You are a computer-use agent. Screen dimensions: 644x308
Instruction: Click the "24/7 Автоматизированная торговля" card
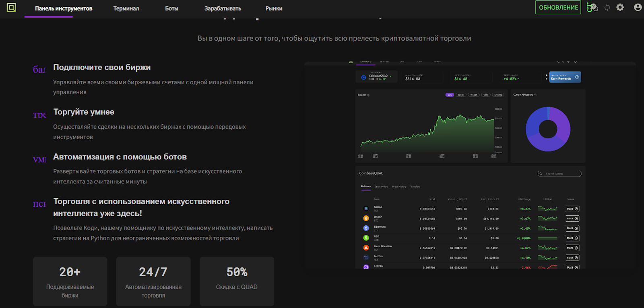tap(153, 281)
